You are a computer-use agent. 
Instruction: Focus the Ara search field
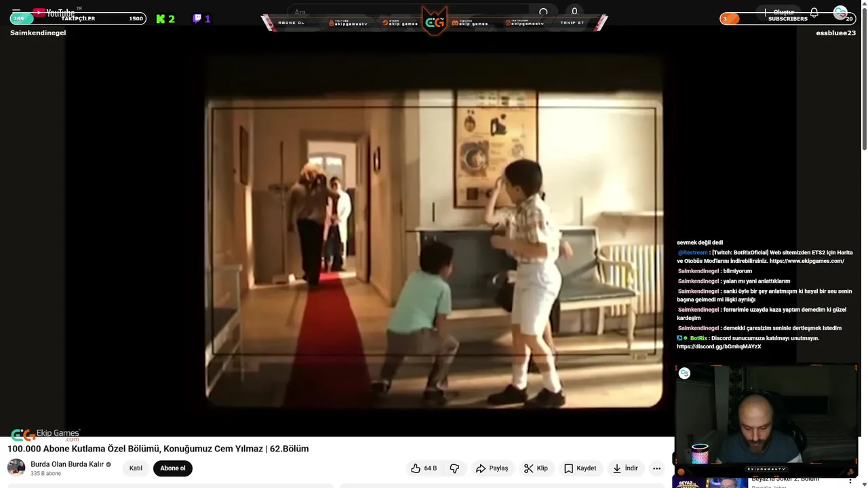pyautogui.click(x=407, y=12)
